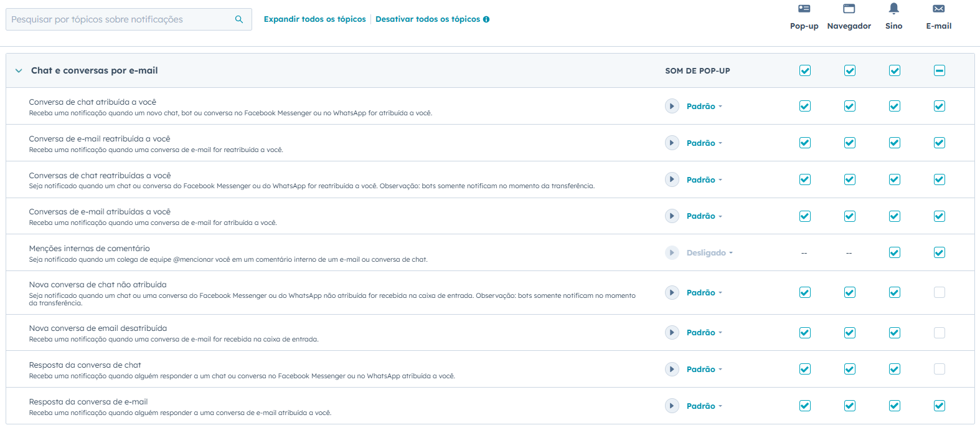980x430 pixels.
Task: Play sound for Nova conversa de email desatribuída
Action: [672, 332]
